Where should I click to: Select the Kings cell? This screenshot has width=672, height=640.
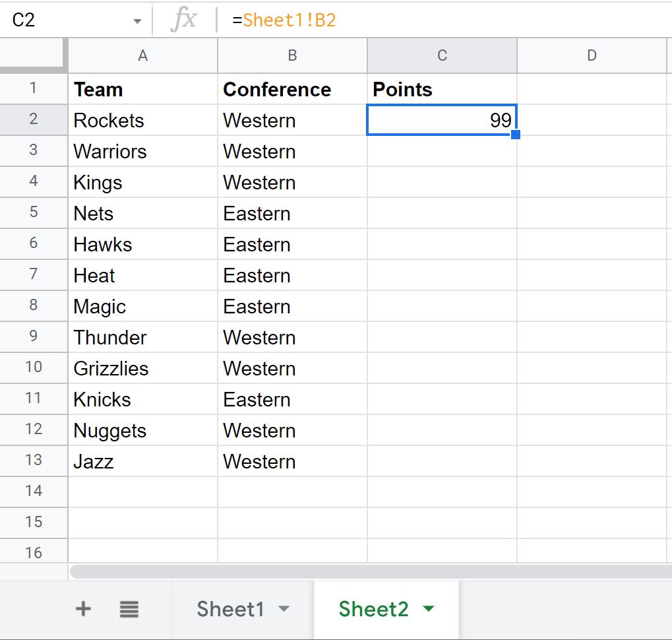(x=142, y=182)
